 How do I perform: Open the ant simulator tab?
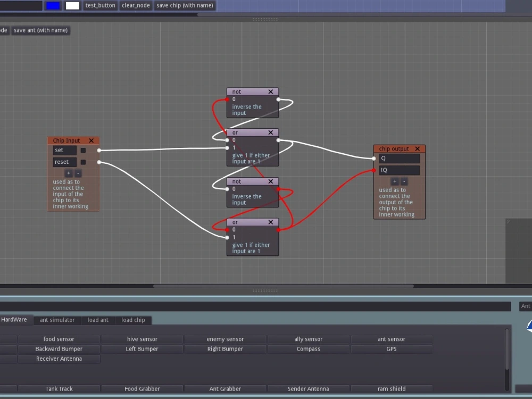coord(57,320)
